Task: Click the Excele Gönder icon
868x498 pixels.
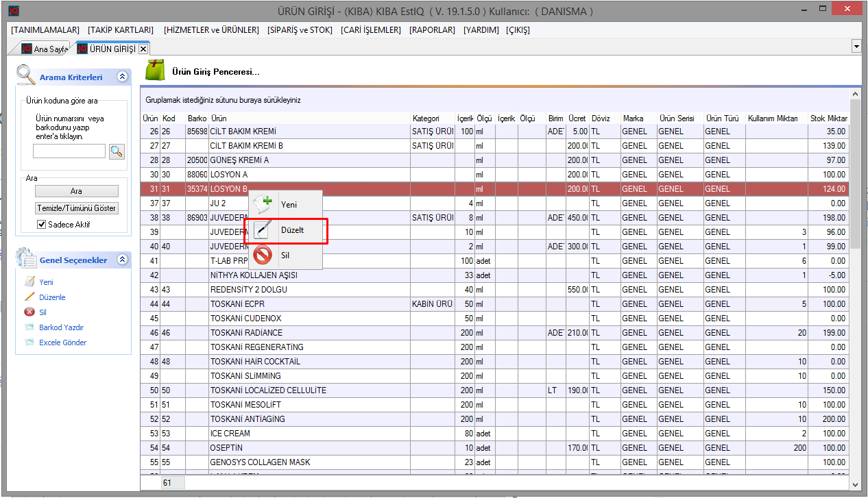Action: [x=29, y=343]
